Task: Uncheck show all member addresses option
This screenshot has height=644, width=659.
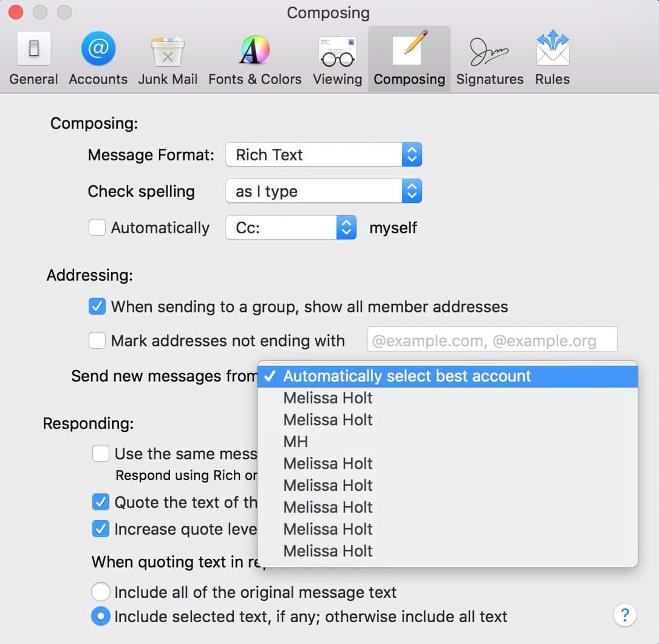Action: click(97, 307)
